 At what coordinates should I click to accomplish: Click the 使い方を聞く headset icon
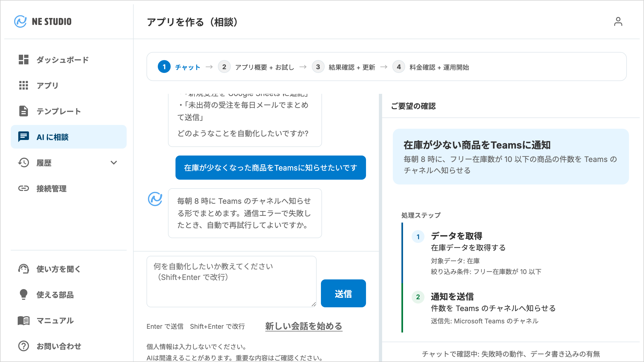pos(24,269)
